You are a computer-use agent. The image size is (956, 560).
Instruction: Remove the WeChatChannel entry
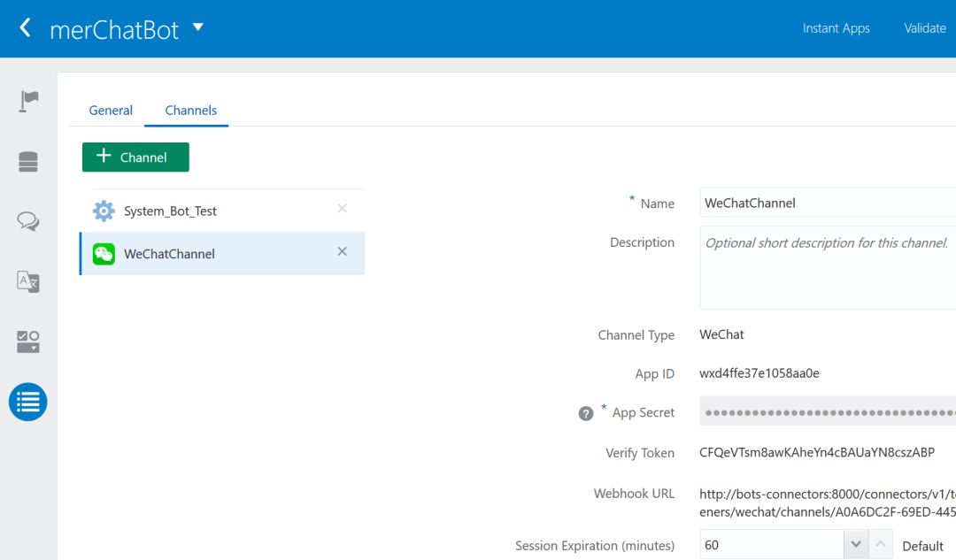pyautogui.click(x=343, y=252)
